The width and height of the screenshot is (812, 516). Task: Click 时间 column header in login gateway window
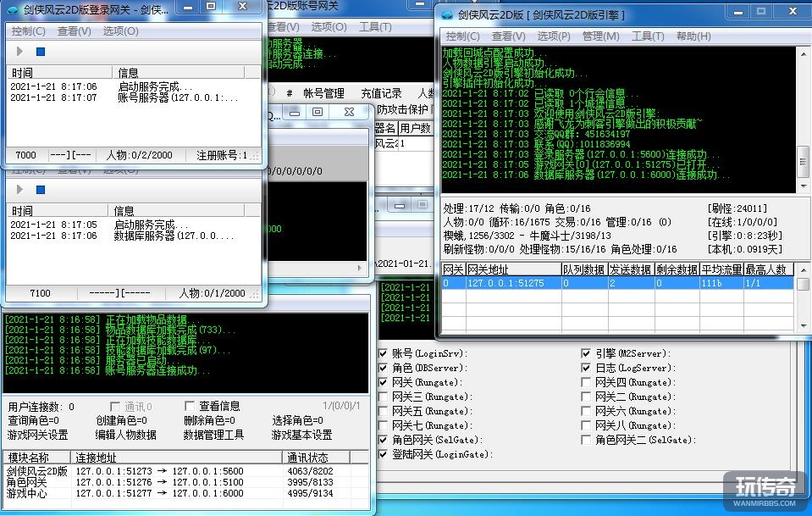click(x=59, y=73)
